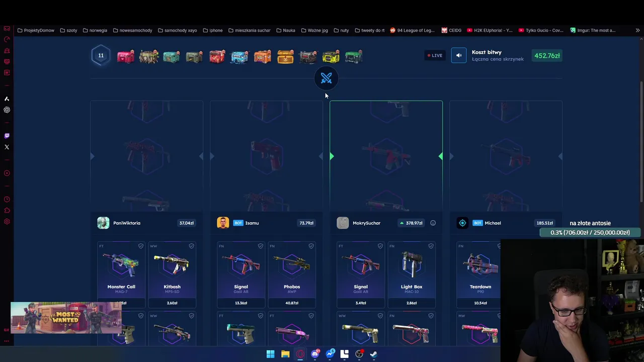
Task: Click the round 11 hexagon badge
Action: pos(101,55)
